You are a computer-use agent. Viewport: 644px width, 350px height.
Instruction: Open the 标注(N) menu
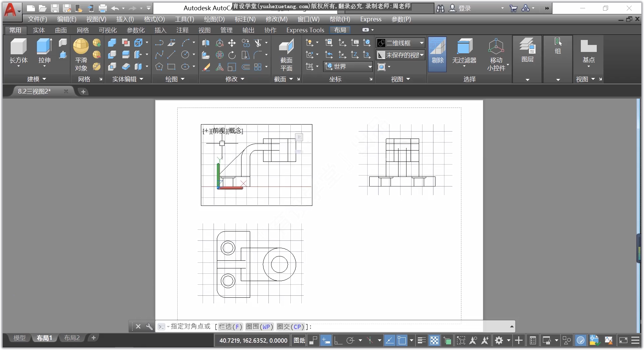pos(245,19)
